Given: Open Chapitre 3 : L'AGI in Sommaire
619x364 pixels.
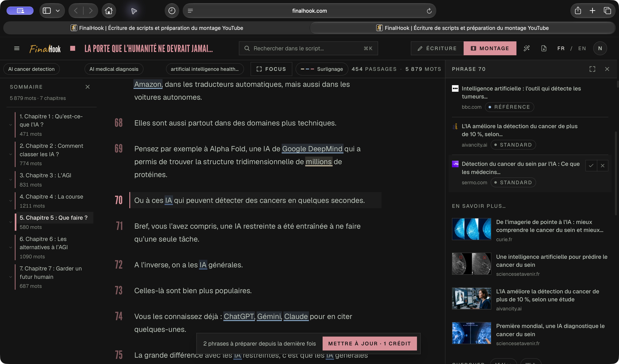Looking at the screenshot, I should pyautogui.click(x=45, y=175).
